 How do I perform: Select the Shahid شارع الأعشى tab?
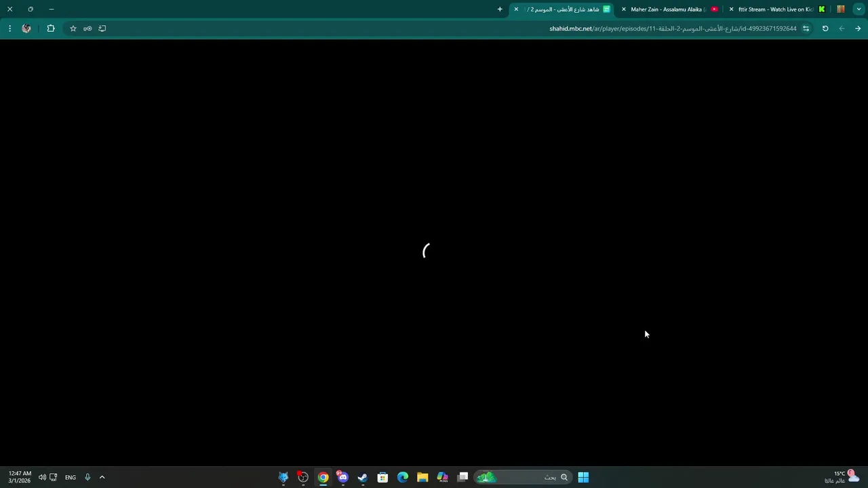click(563, 9)
